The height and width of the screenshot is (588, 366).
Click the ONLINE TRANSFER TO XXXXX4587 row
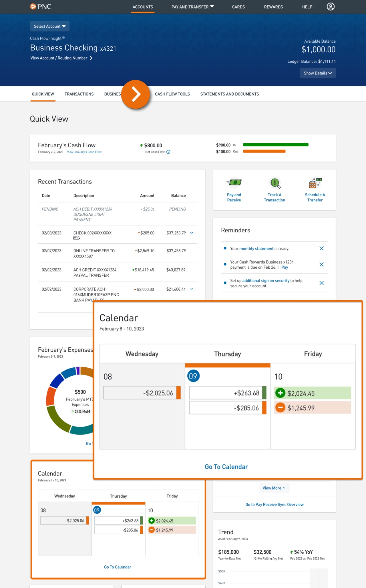[118, 253]
